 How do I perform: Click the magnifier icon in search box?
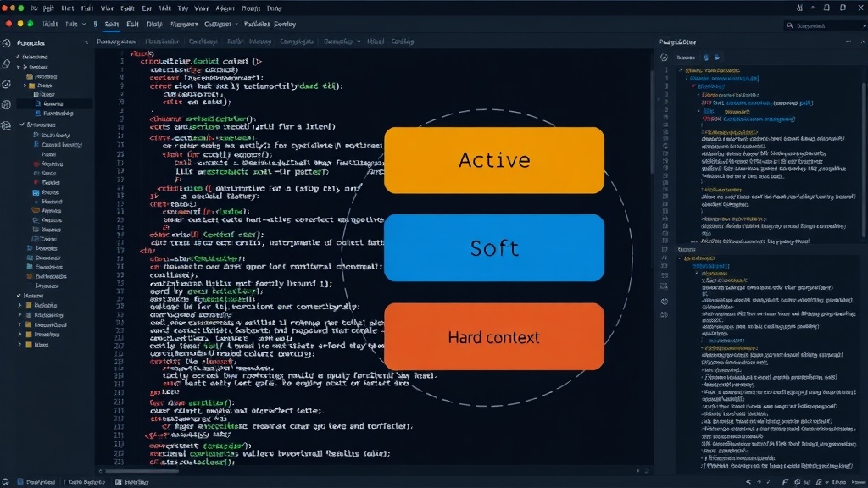[x=790, y=25]
